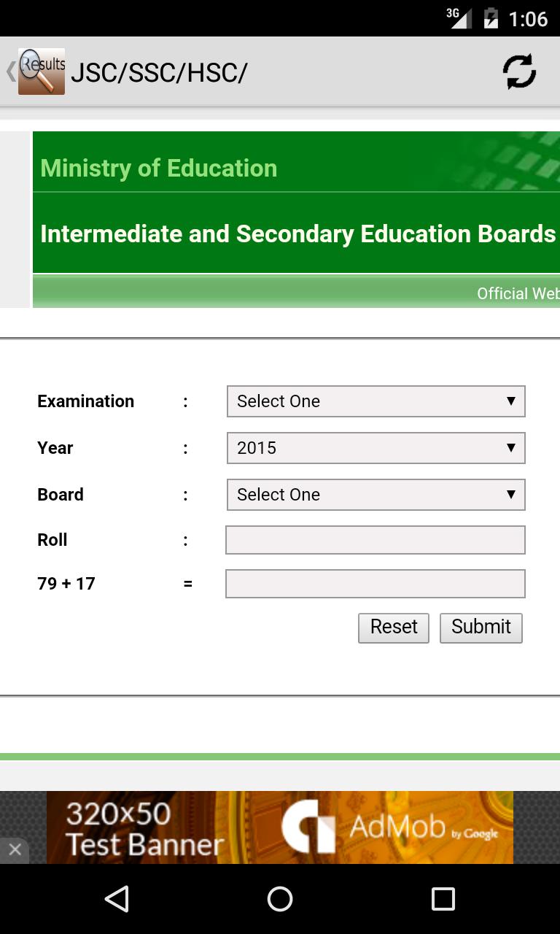Submit the result search form
560x934 pixels.
[x=481, y=627]
